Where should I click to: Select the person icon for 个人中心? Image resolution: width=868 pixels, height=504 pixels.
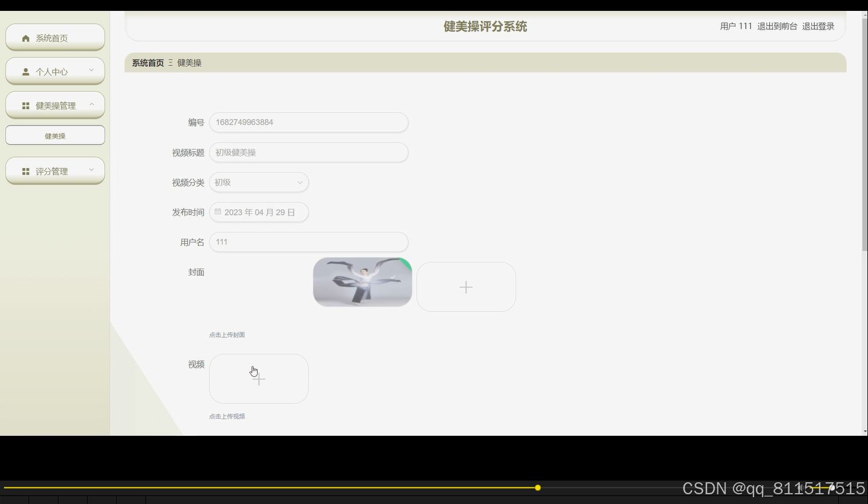coord(25,71)
